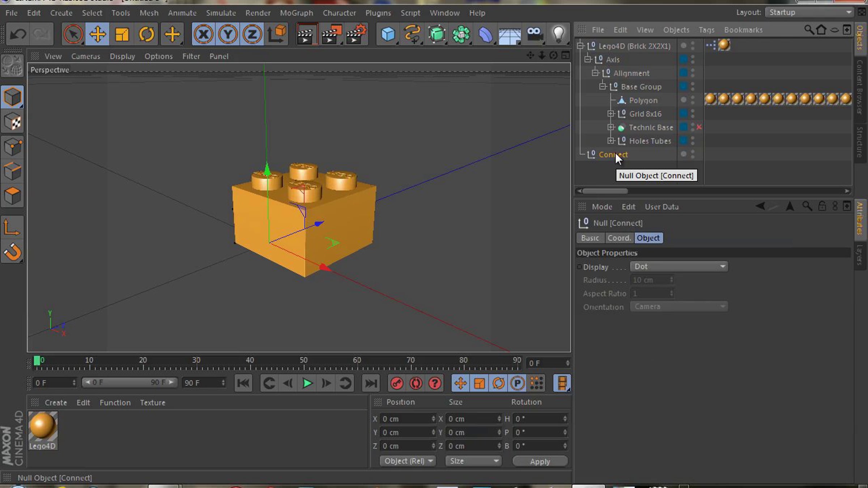Click Lego4D texture tag on root object
The height and width of the screenshot is (488, 868).
coord(724,45)
